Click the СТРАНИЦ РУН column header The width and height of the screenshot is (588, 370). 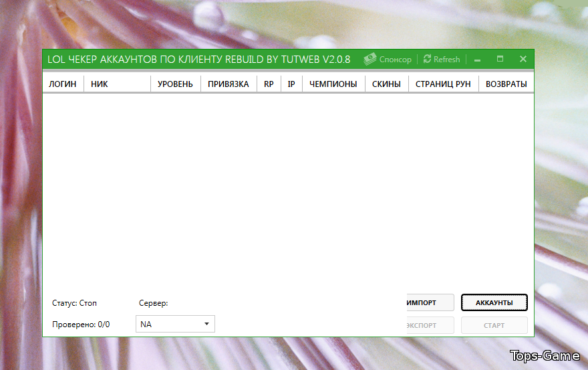pos(443,84)
